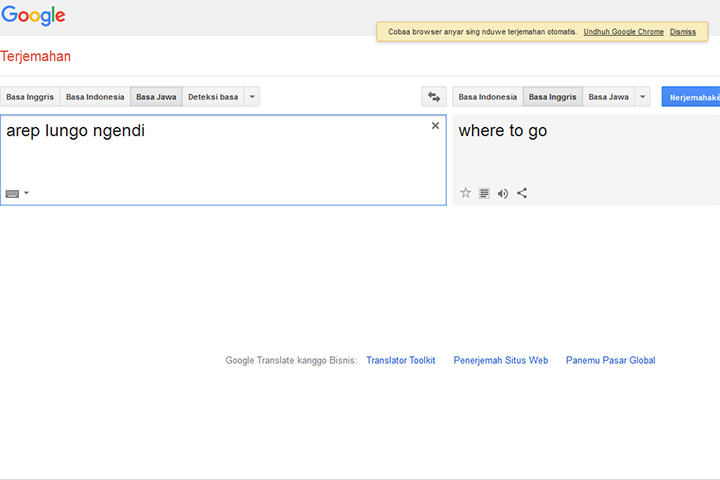Dismiss the Chrome notification banner
The height and width of the screenshot is (480, 720).
pos(683,32)
